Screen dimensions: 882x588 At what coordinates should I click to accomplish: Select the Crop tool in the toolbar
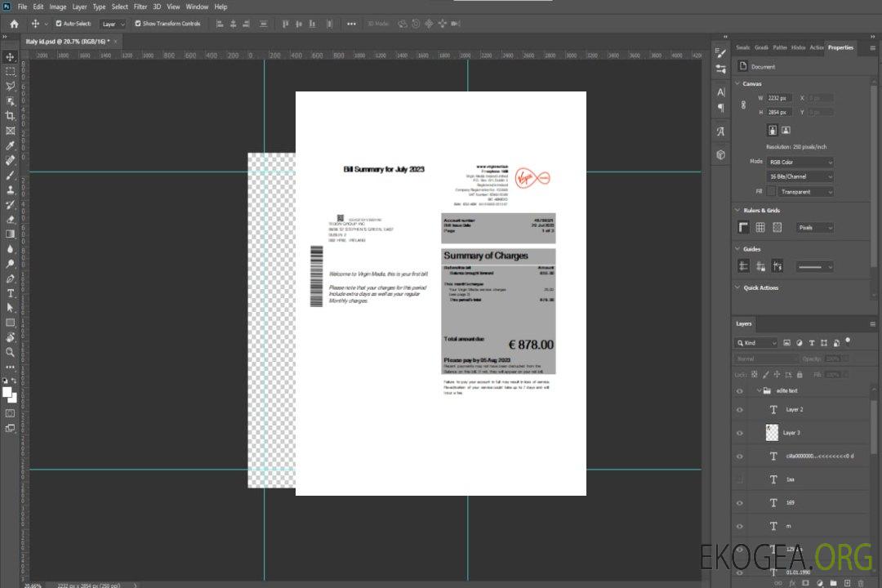click(11, 116)
